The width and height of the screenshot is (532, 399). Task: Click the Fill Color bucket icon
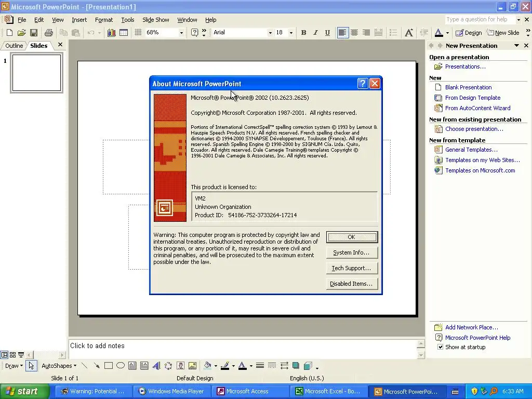[x=207, y=366]
